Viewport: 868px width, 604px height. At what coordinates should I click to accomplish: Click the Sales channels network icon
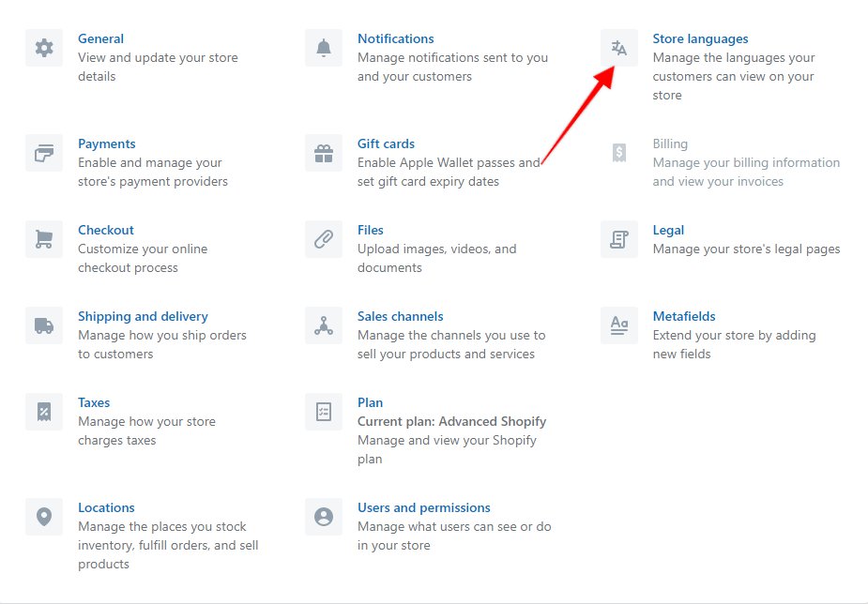click(324, 325)
